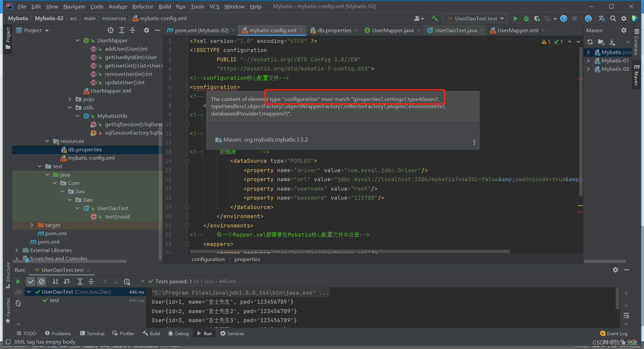Screen dimensions: 644x349
Task: Open the Terminal tool window
Action: (92, 333)
